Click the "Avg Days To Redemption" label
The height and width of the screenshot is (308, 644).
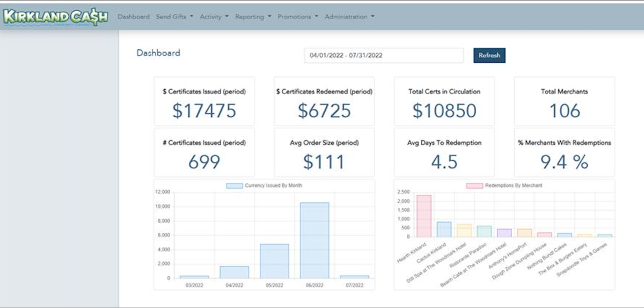[x=444, y=143]
